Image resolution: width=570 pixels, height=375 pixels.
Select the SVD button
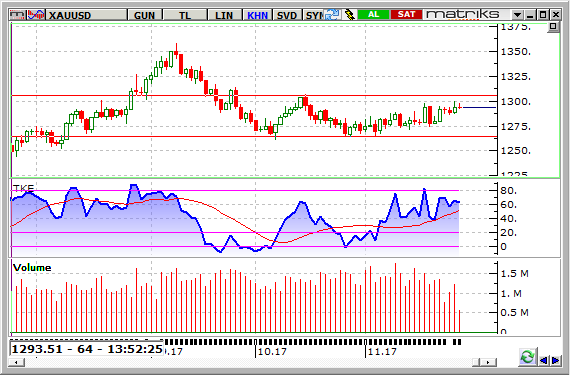pyautogui.click(x=287, y=15)
